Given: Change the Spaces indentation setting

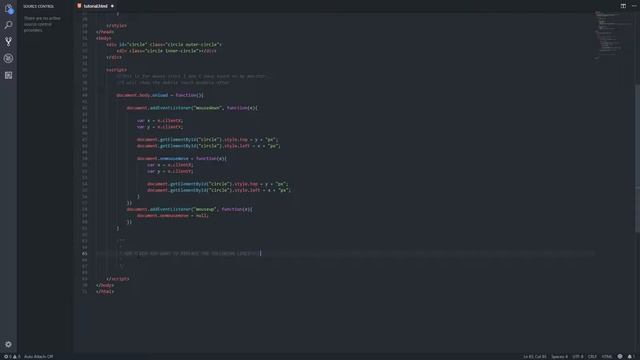Looking at the screenshot, I should coord(559,356).
